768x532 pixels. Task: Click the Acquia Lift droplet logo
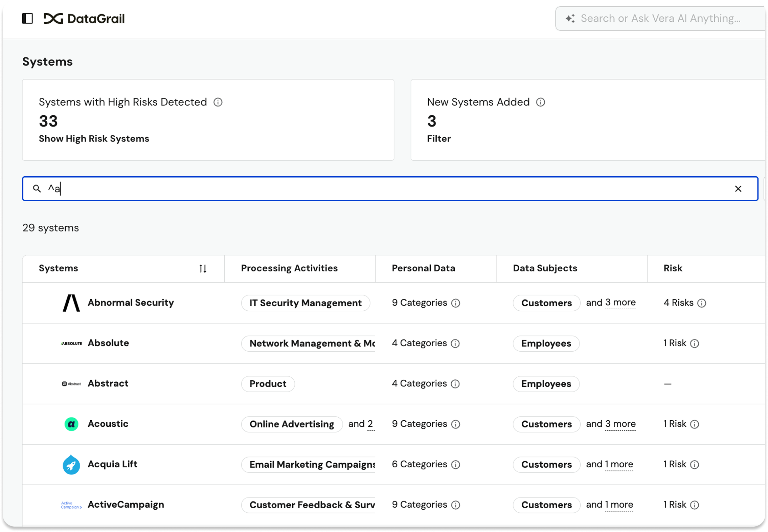71,465
